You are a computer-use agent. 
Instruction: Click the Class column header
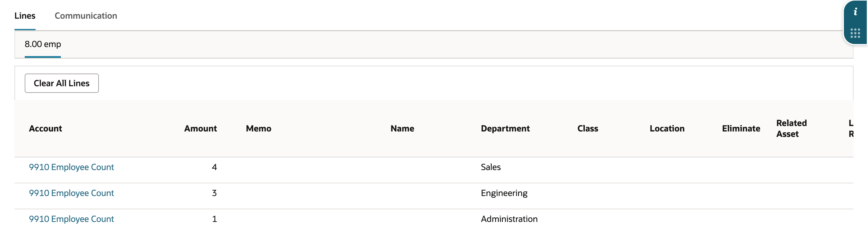click(588, 128)
